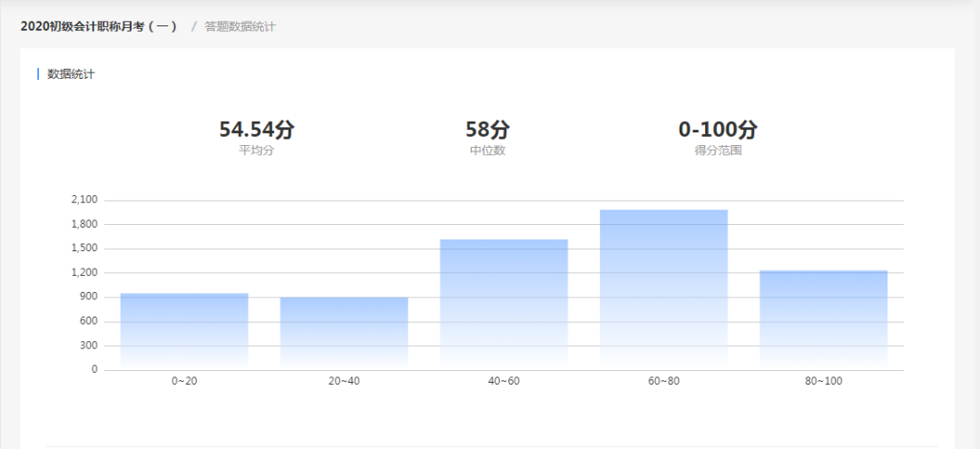The image size is (980, 449).
Task: Click the 数据统计 section heading
Action: [72, 74]
